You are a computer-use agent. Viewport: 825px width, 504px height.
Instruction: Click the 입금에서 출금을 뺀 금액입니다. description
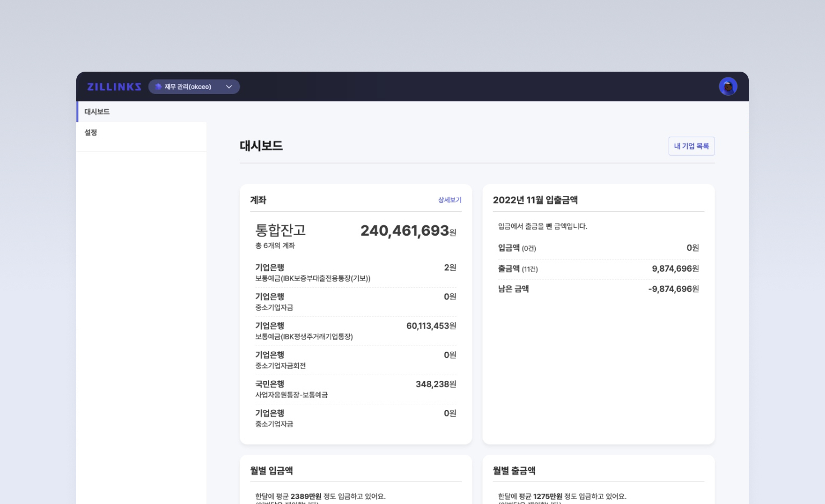tap(543, 226)
